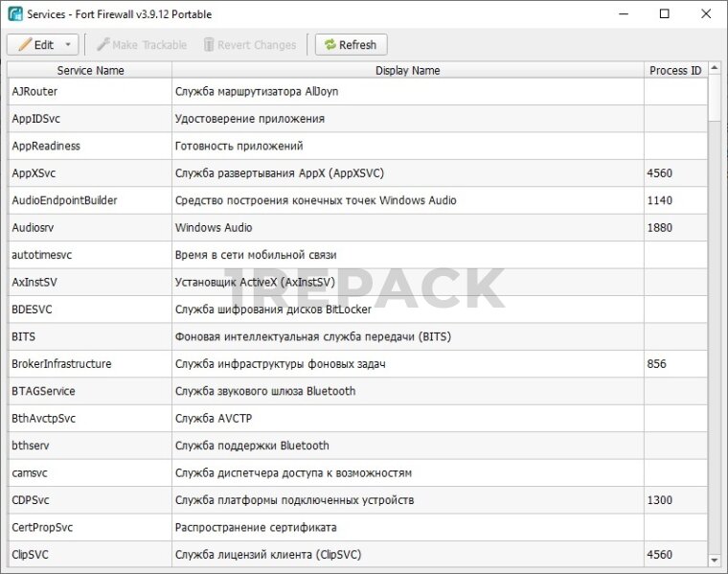Click the pencil Edit button
Image resolution: width=728 pixels, height=574 pixels.
(35, 45)
